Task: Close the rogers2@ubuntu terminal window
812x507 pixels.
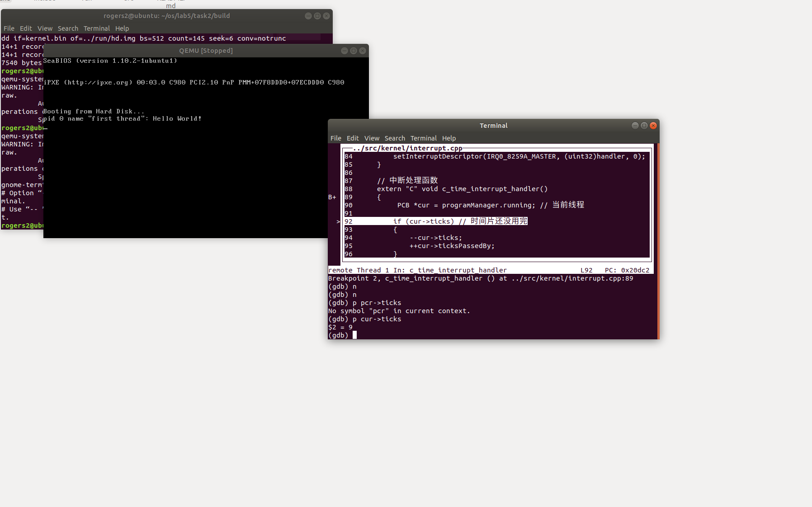Action: (326, 16)
